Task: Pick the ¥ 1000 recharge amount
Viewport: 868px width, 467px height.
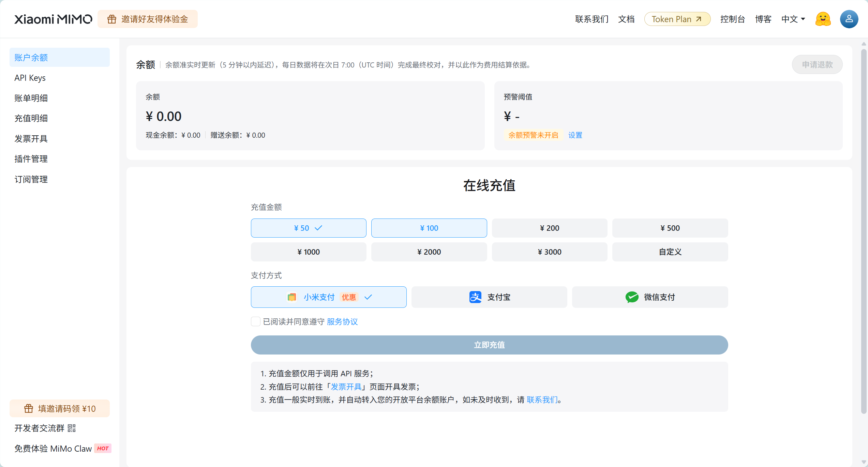Action: [309, 252]
